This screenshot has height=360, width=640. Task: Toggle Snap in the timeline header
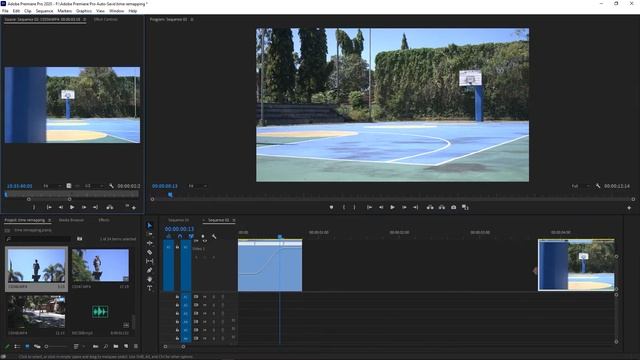click(x=180, y=236)
